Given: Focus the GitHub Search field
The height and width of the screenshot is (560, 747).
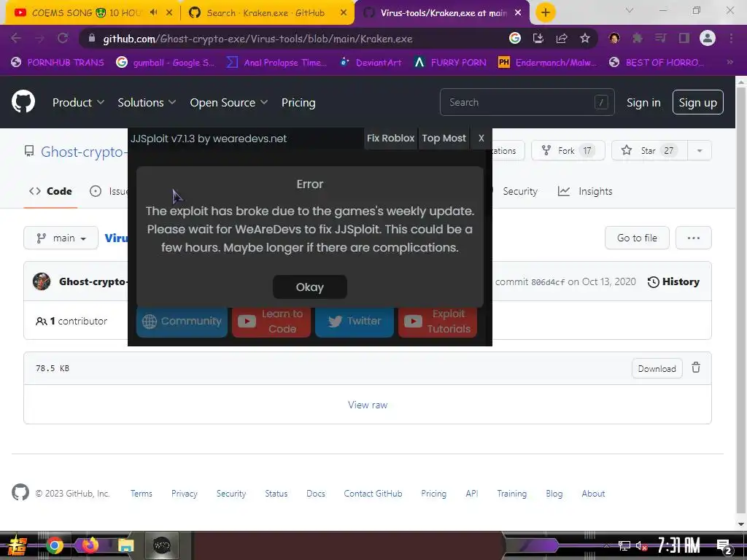Looking at the screenshot, I should [527, 102].
